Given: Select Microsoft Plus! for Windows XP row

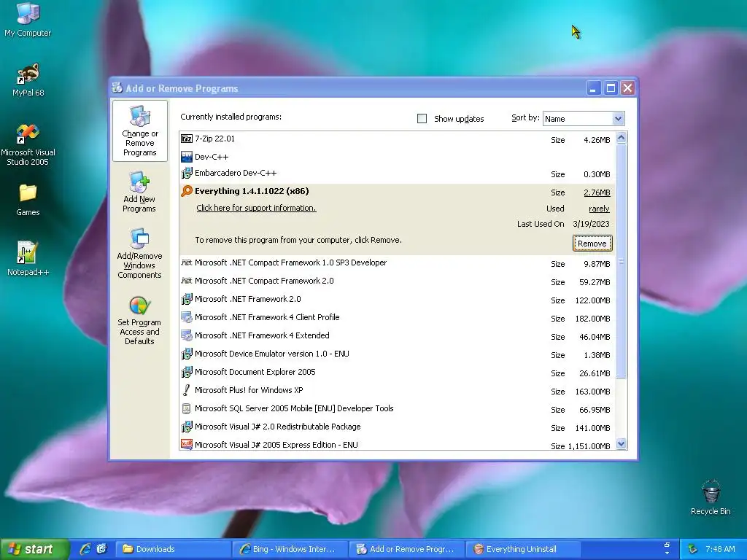Looking at the screenshot, I should [398, 391].
